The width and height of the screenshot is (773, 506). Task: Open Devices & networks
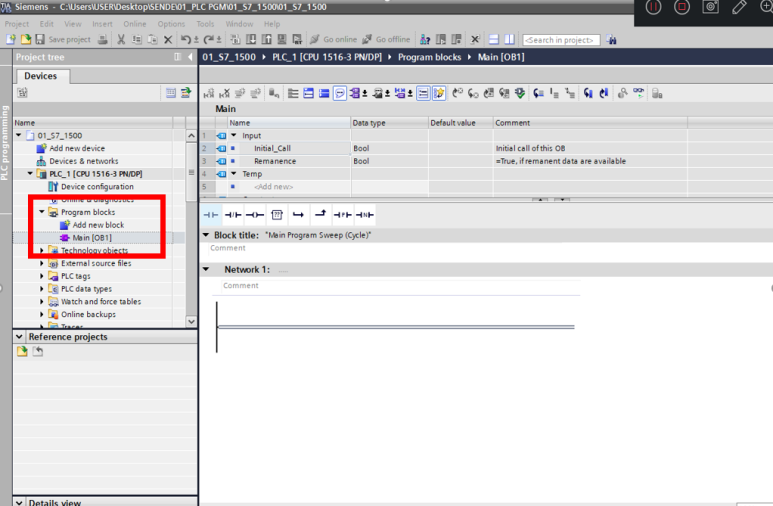pyautogui.click(x=84, y=161)
